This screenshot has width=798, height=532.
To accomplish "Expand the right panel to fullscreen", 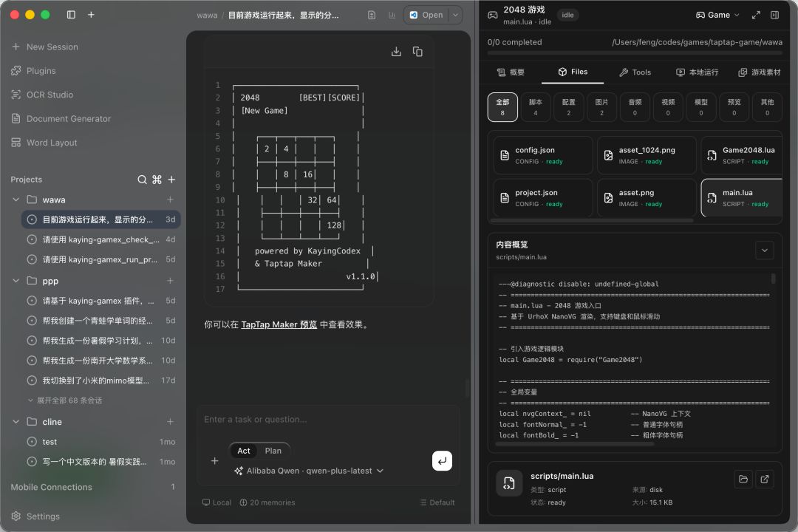I will [x=756, y=16].
